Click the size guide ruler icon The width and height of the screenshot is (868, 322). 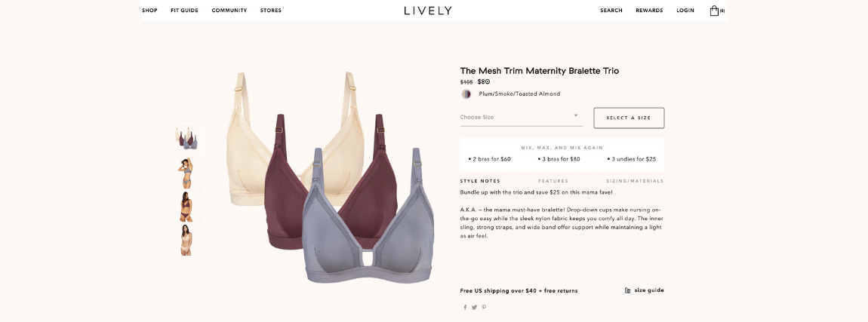coord(628,290)
